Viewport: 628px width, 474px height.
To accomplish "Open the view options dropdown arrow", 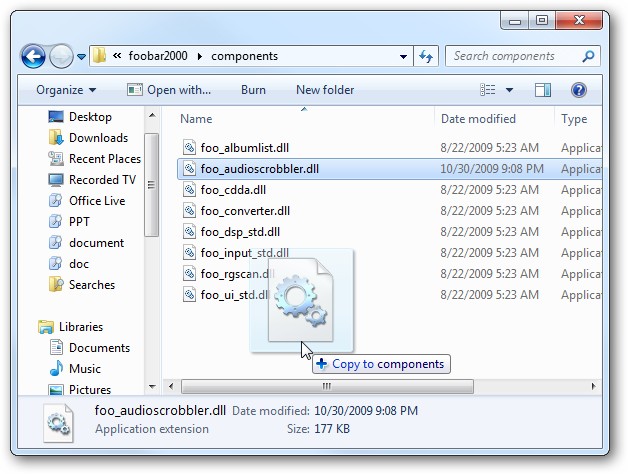I will point(509,90).
